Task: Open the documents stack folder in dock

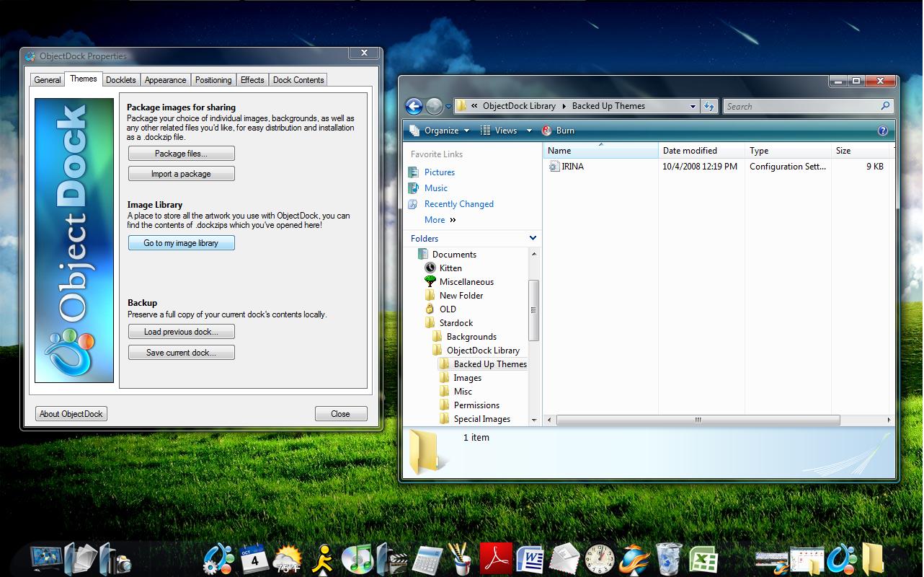Action: pyautogui.click(x=80, y=559)
